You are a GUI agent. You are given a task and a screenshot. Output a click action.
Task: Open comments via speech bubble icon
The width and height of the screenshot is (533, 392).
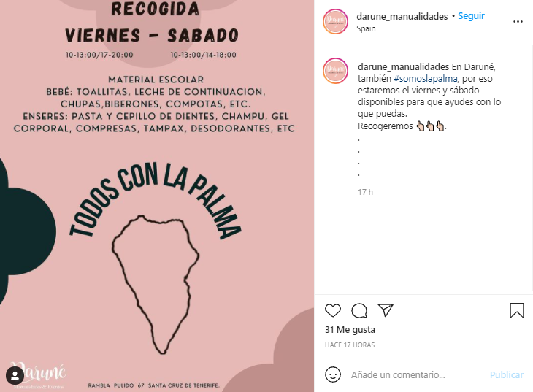coord(359,310)
